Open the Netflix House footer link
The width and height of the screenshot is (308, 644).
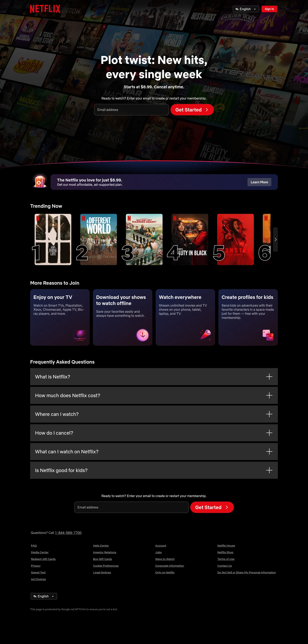(x=226, y=546)
